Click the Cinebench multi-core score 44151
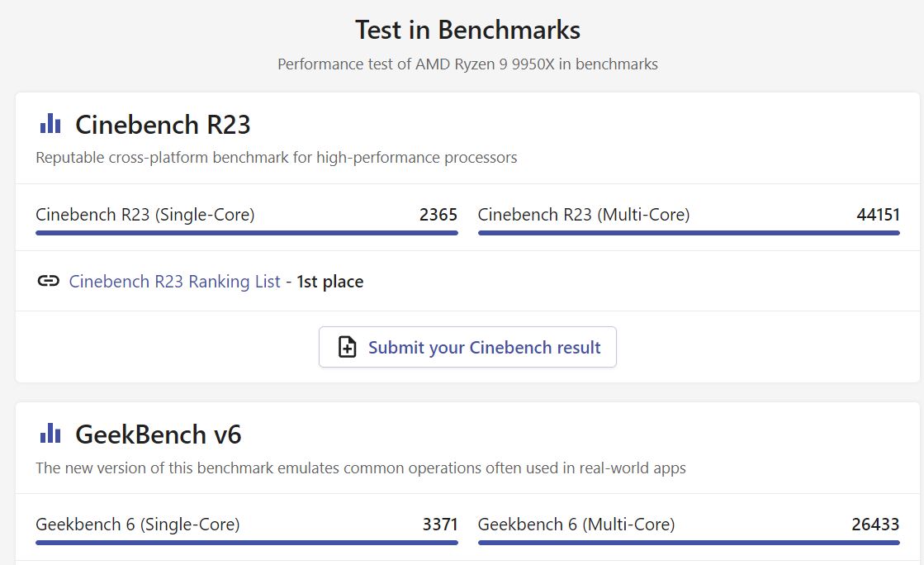 pyautogui.click(x=878, y=215)
